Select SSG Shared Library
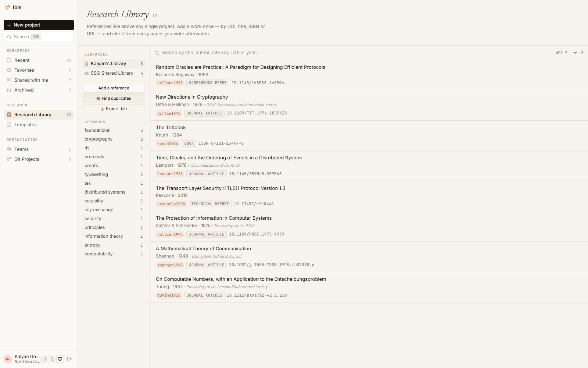588x368 pixels. (114, 74)
